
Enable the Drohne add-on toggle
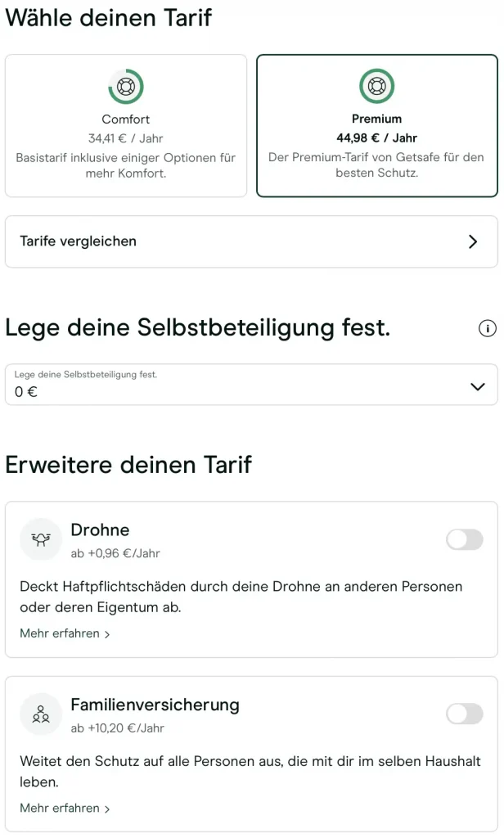[464, 539]
